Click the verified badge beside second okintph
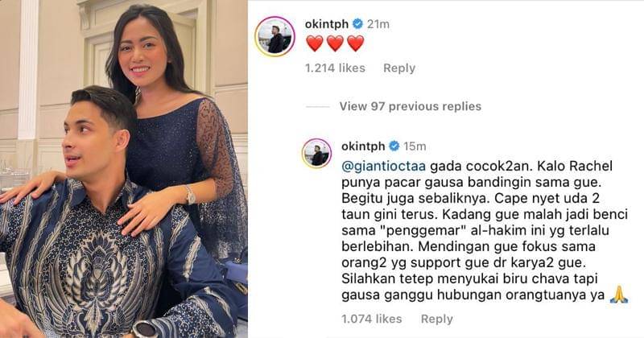Viewport: 644px width, 338px height. pyautogui.click(x=394, y=146)
